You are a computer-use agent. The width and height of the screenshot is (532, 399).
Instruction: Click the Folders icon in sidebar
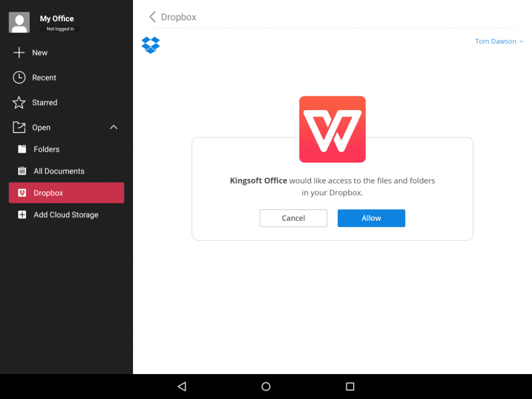point(22,149)
